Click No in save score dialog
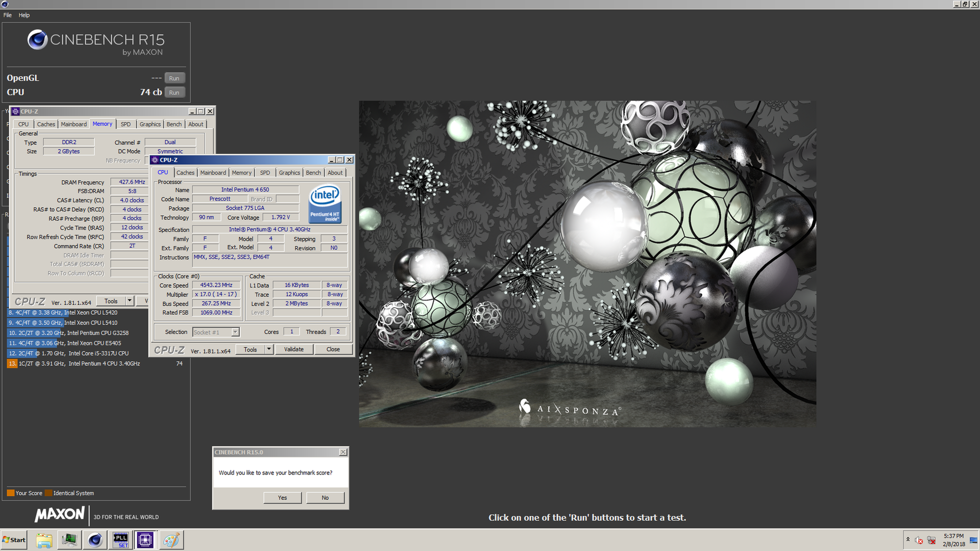Viewport: 980px width, 551px height. 325,497
